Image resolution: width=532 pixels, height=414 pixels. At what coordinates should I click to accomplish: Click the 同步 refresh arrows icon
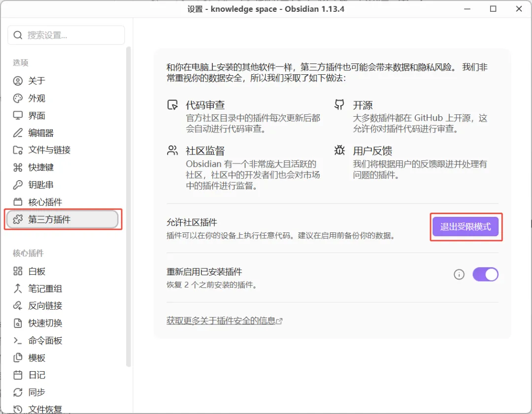point(18,392)
